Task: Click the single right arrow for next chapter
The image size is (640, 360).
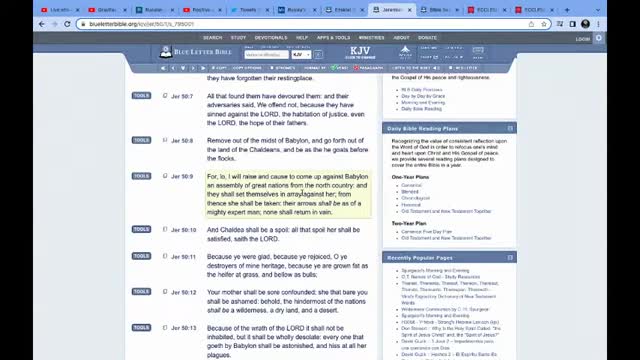Action: pos(193,68)
